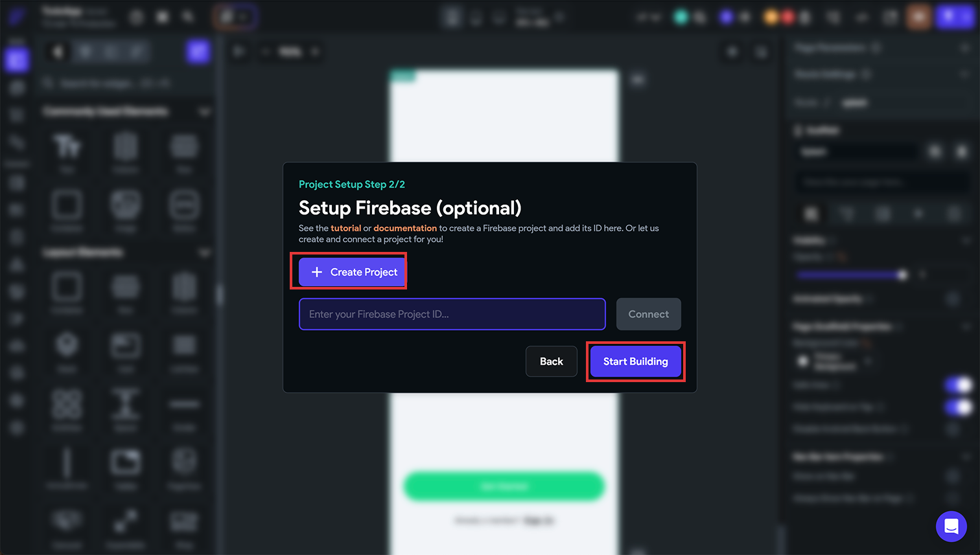Screen dimensions: 980x555
Task: Open the documentation link
Action: [x=405, y=228]
